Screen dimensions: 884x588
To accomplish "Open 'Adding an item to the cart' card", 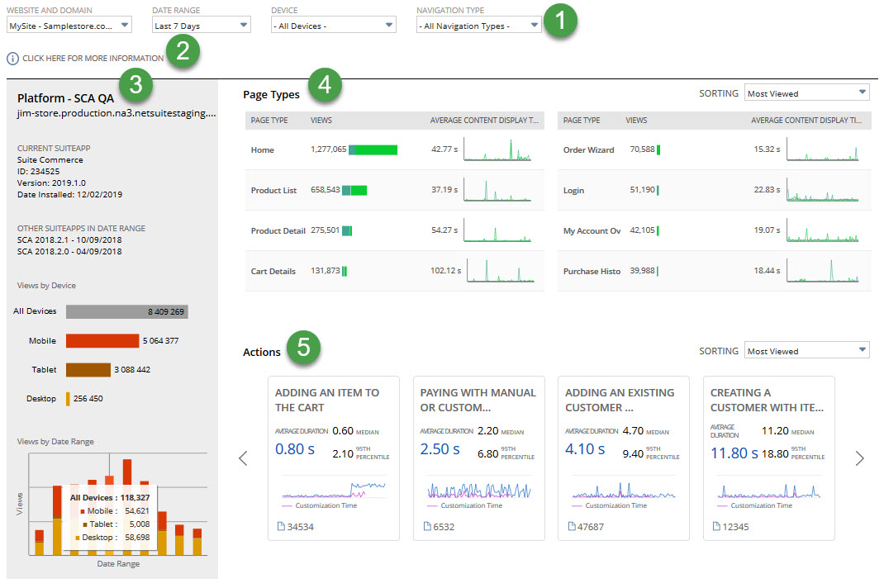I will pos(334,458).
